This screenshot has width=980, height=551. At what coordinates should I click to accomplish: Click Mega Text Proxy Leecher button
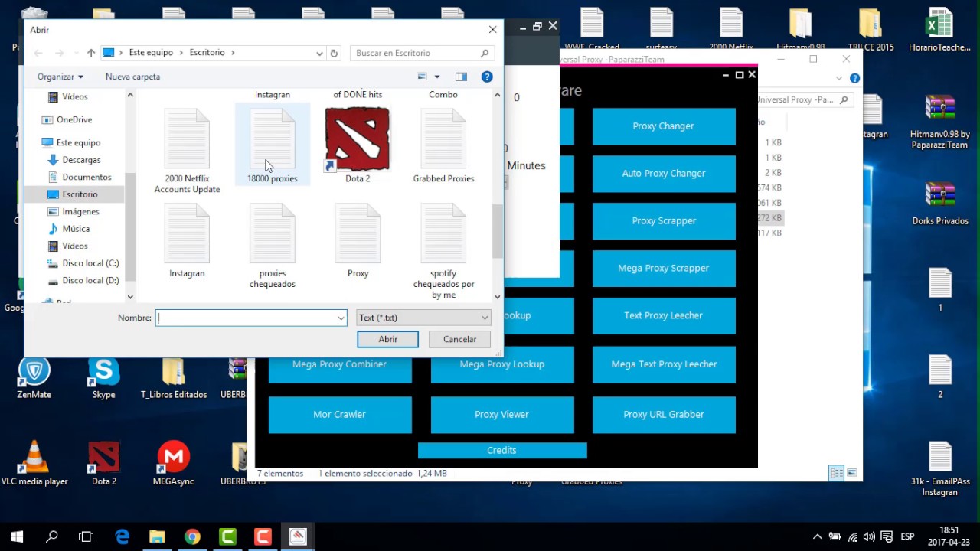(x=664, y=364)
